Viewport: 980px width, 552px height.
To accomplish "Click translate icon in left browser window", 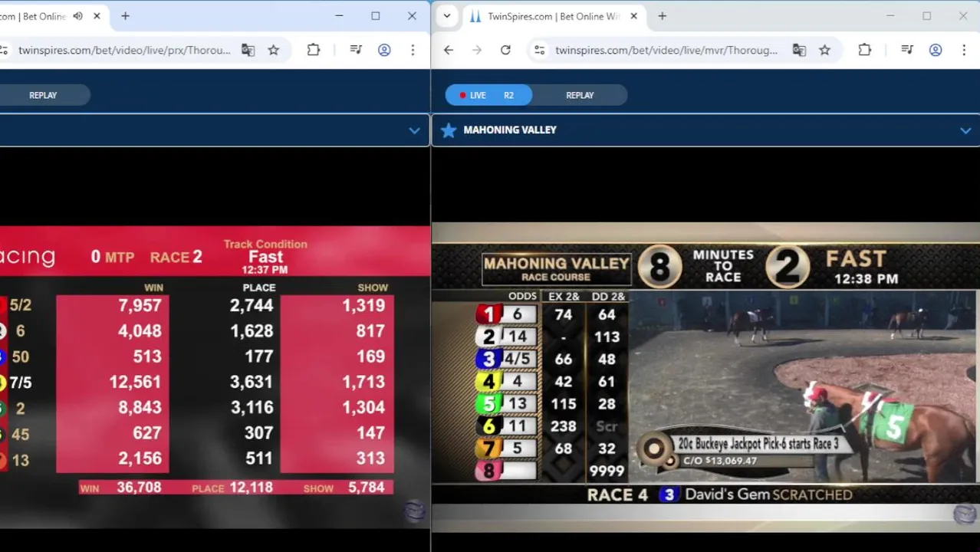I will point(248,50).
